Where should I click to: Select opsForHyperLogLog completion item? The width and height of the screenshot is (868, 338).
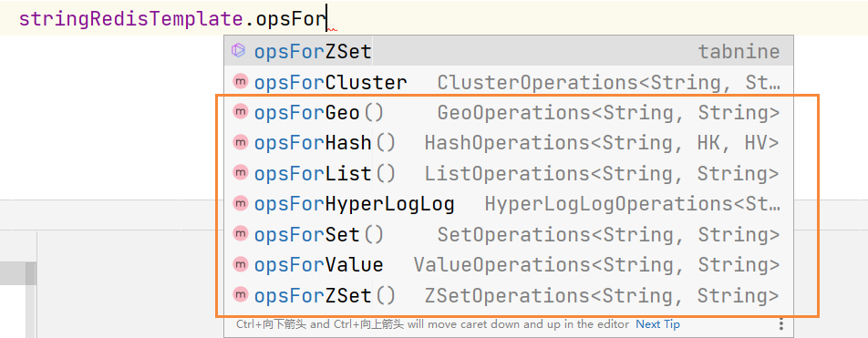click(x=508, y=204)
